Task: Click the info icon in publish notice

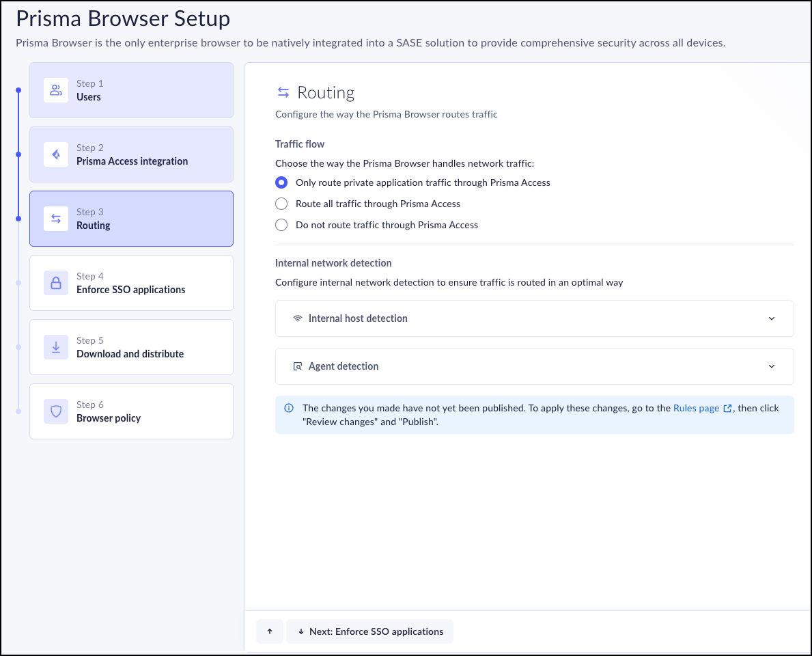Action: pos(289,408)
